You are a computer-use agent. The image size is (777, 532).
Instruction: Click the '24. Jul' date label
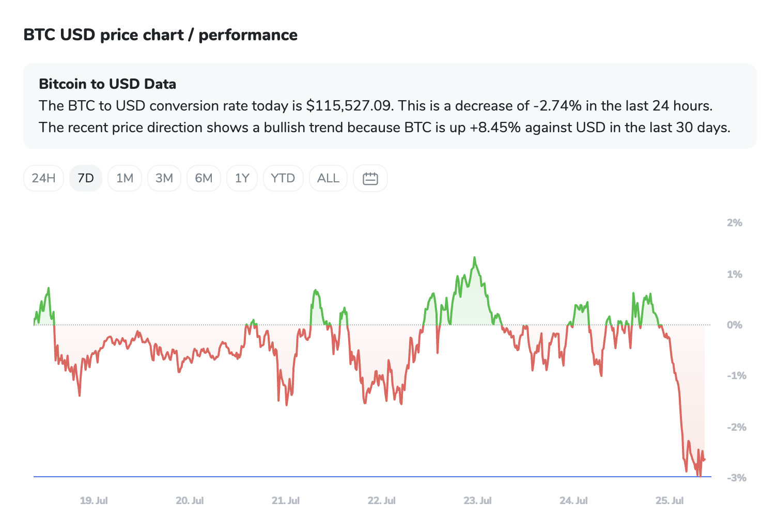click(573, 500)
